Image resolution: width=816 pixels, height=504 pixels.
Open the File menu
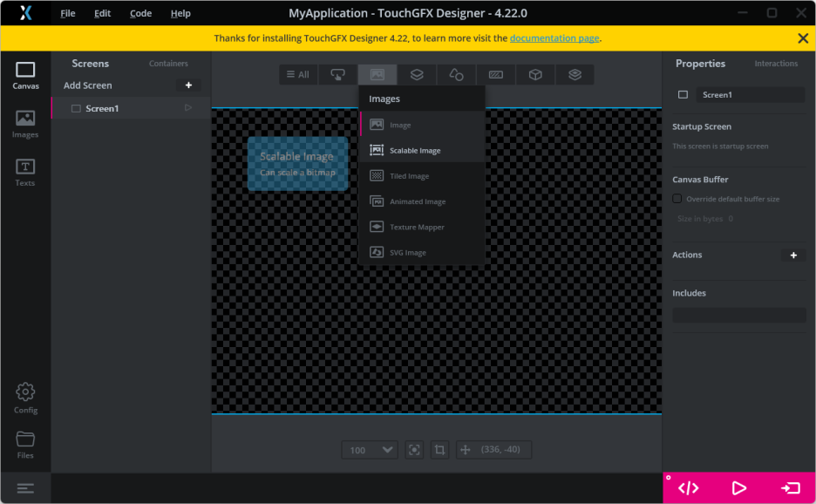(68, 13)
